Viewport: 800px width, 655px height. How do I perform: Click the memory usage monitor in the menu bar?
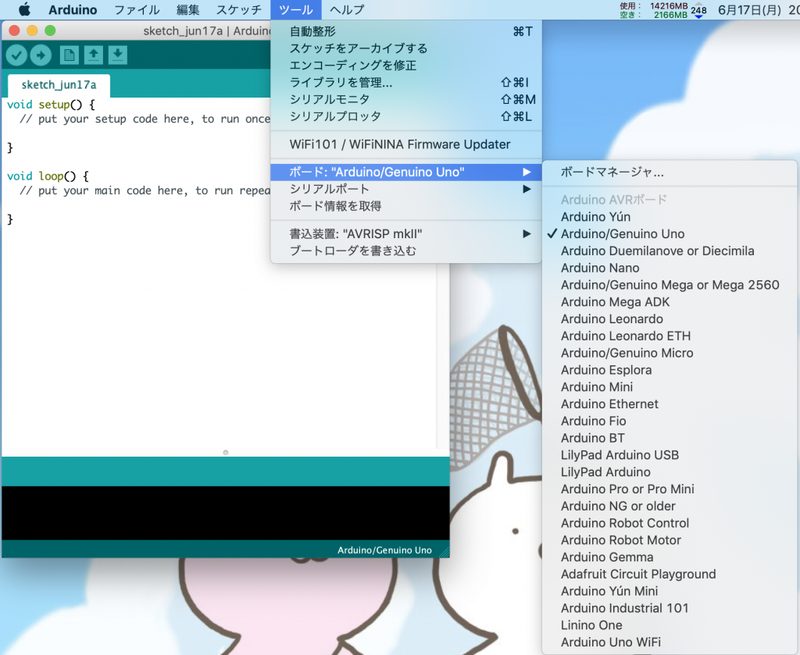point(662,10)
